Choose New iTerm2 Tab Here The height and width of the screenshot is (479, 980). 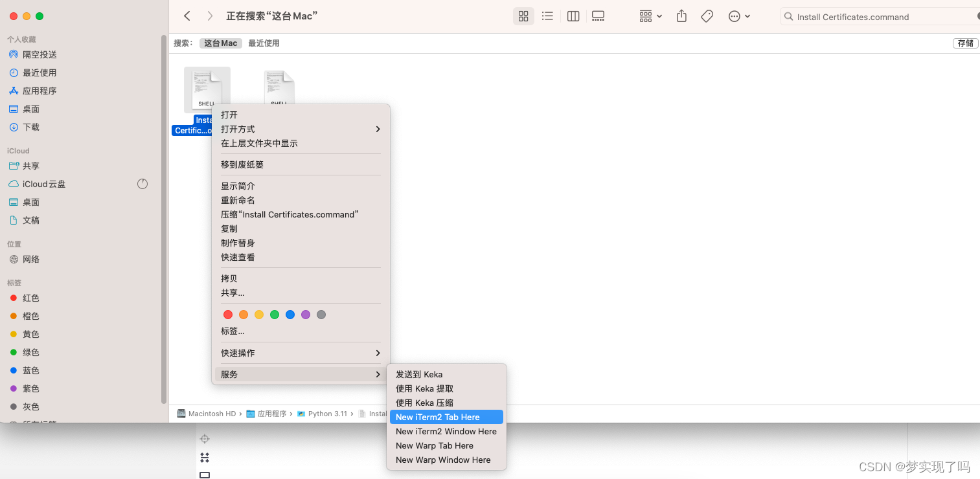pos(446,417)
